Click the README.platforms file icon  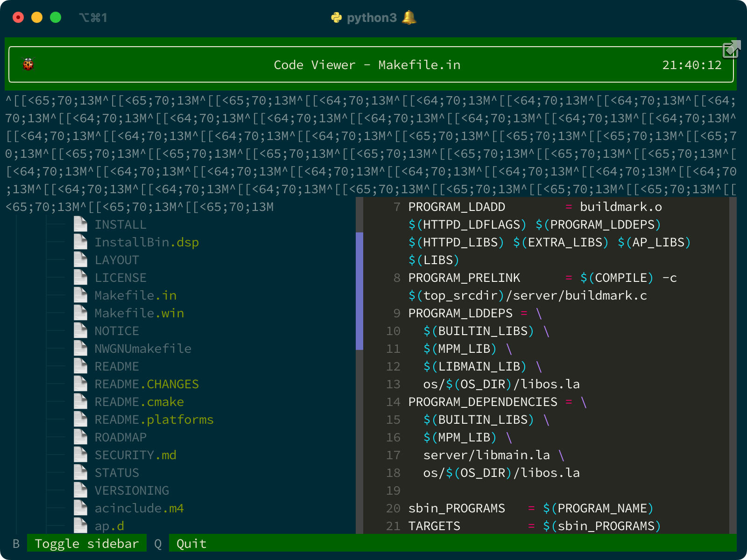[x=80, y=419]
